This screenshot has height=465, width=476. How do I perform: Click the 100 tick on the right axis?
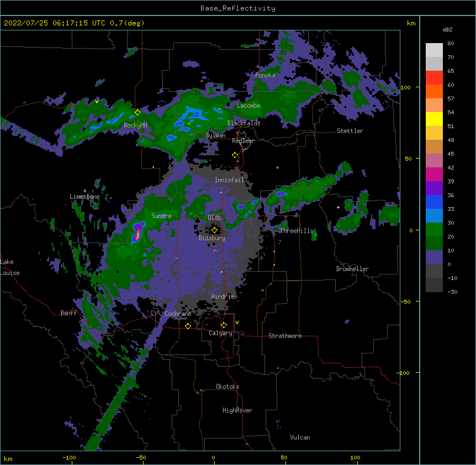[x=405, y=87]
